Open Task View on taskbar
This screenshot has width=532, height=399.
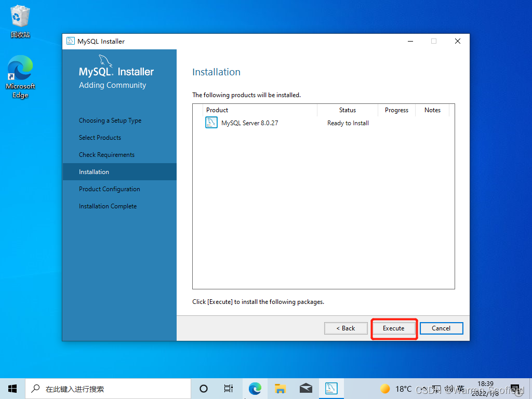(229, 389)
